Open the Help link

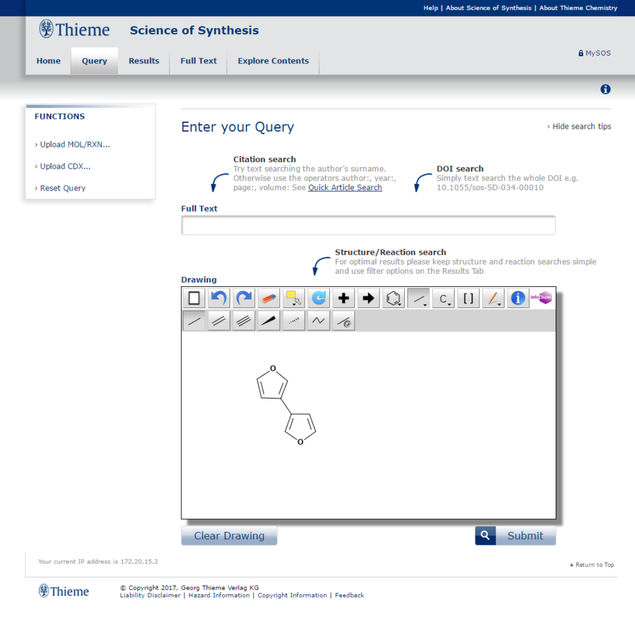pos(430,8)
